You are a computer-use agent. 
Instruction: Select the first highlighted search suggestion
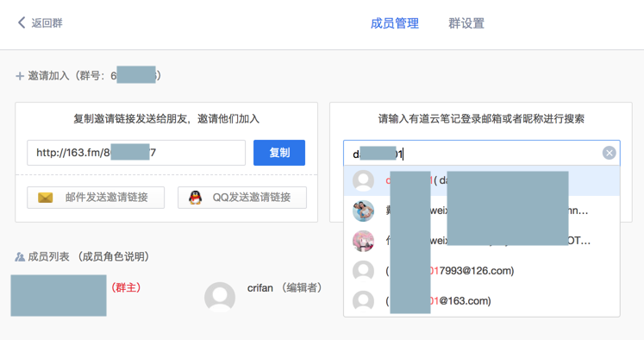tap(482, 181)
